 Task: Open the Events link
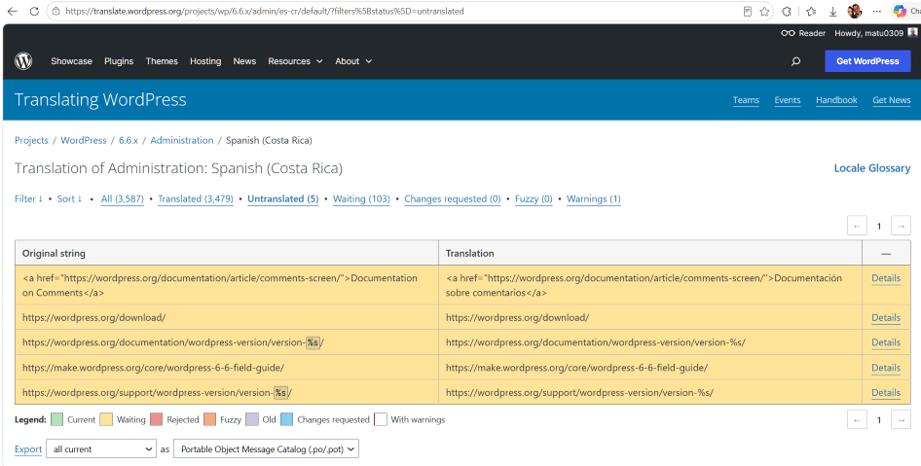(x=787, y=100)
